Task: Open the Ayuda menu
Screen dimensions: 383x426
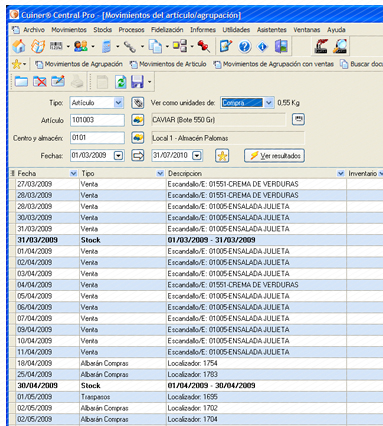Action: 336,30
